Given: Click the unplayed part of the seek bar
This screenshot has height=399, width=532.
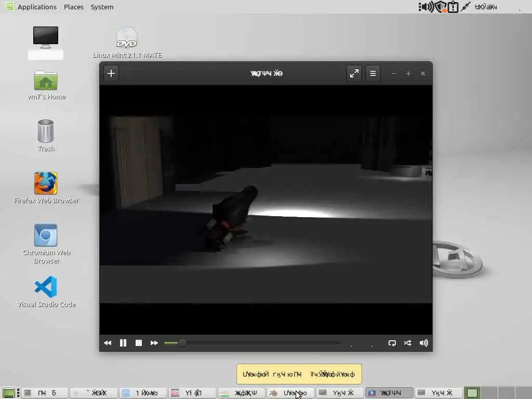Looking at the screenshot, I should pyautogui.click(x=263, y=343).
